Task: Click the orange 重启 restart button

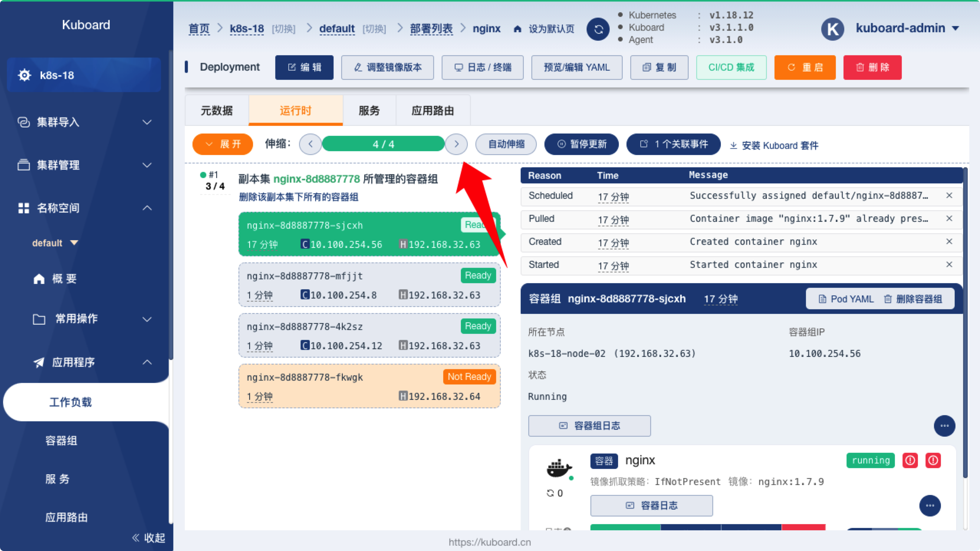Action: point(805,68)
